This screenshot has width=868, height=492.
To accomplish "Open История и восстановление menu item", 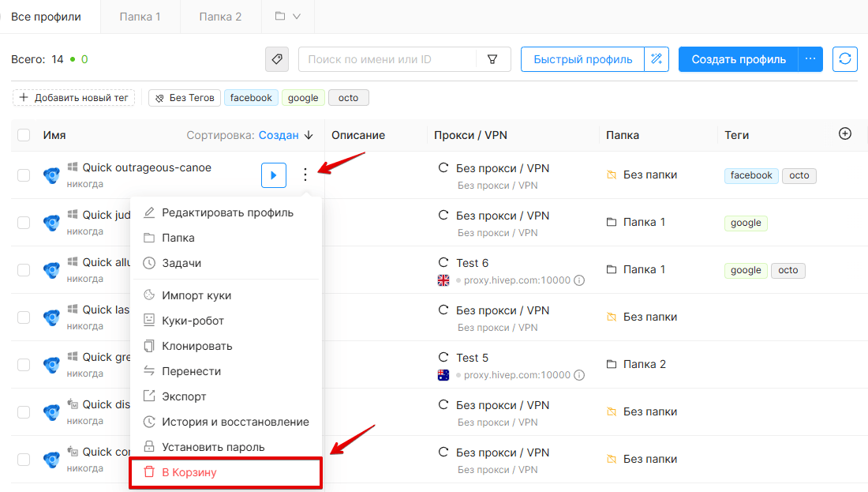I will (x=226, y=423).
